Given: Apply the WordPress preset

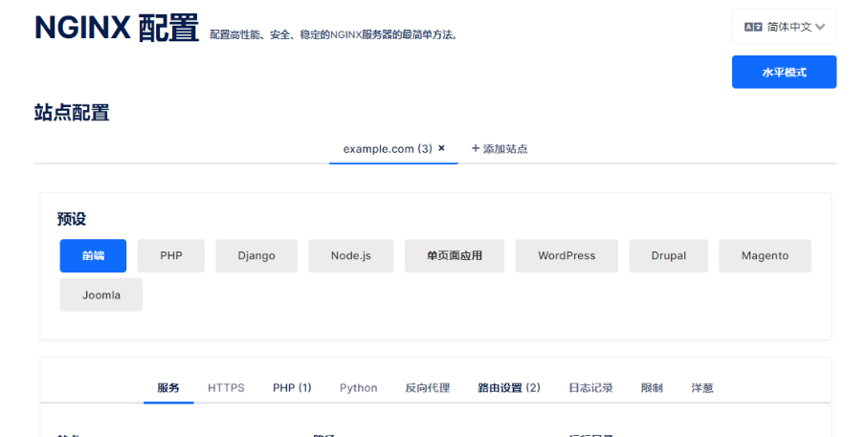Looking at the screenshot, I should tap(567, 255).
